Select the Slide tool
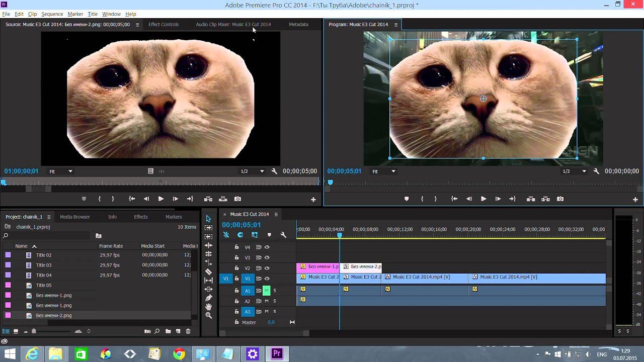Viewport: 644px width, 362px height. [208, 289]
